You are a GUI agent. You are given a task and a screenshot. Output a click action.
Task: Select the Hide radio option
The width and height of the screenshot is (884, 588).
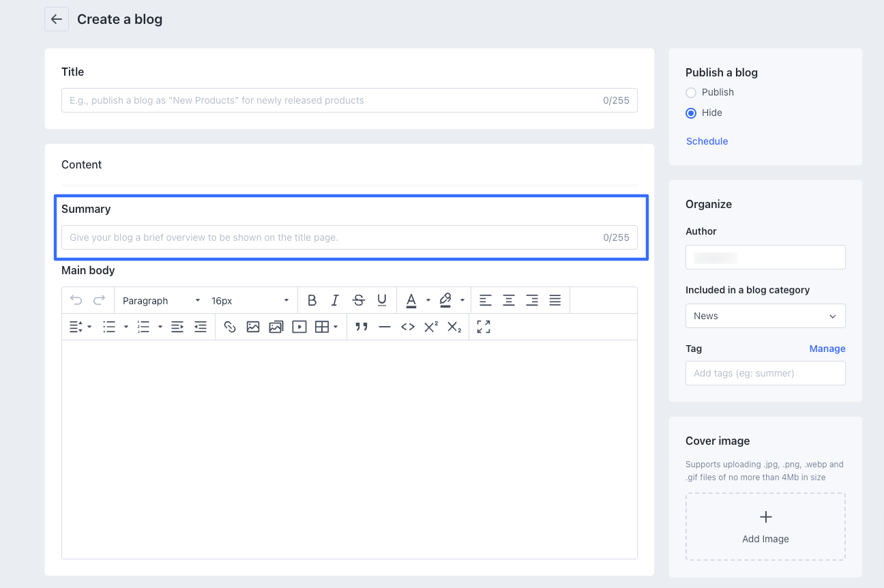tap(691, 113)
